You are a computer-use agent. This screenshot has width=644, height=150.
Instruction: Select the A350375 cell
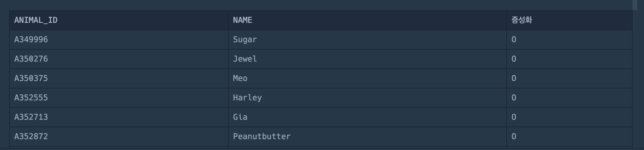119,78
